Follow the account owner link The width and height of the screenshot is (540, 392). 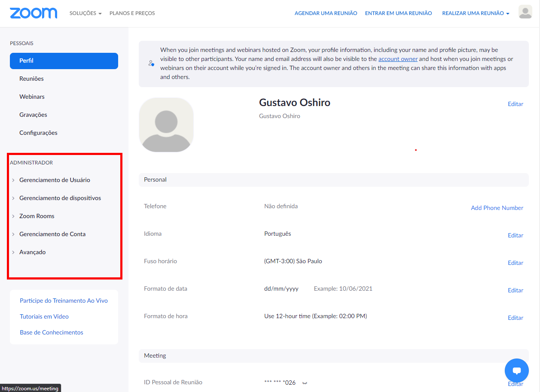pos(398,59)
